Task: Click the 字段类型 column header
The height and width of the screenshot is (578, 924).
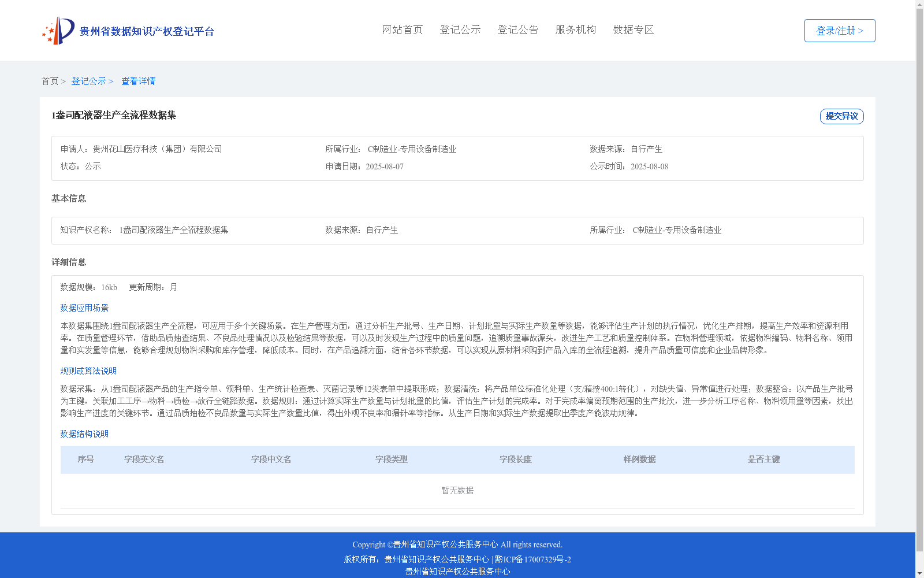Action: pos(392,460)
